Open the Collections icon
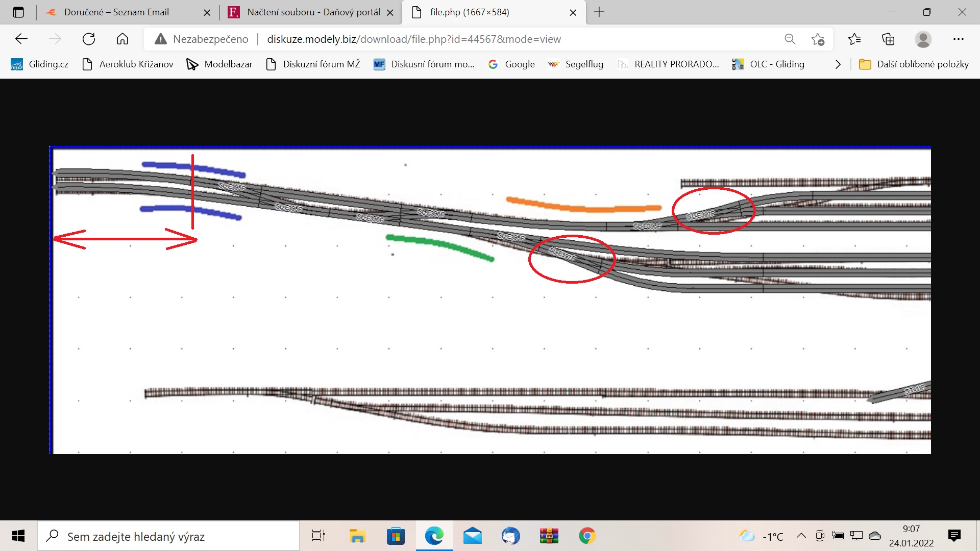Screen dimensions: 980x551 pos(888,39)
